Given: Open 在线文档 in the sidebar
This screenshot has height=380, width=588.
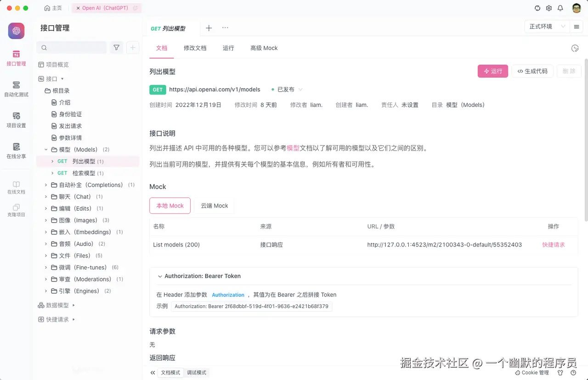Looking at the screenshot, I should tap(16, 187).
